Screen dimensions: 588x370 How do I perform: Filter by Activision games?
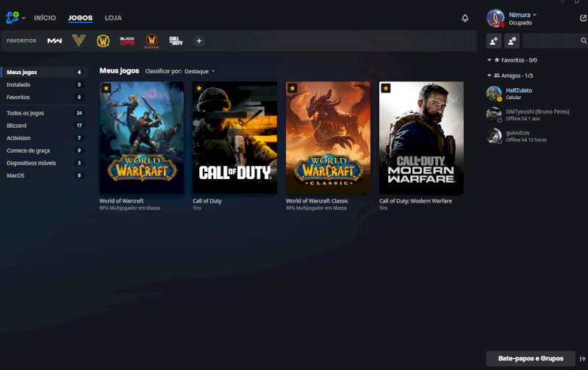pyautogui.click(x=44, y=138)
